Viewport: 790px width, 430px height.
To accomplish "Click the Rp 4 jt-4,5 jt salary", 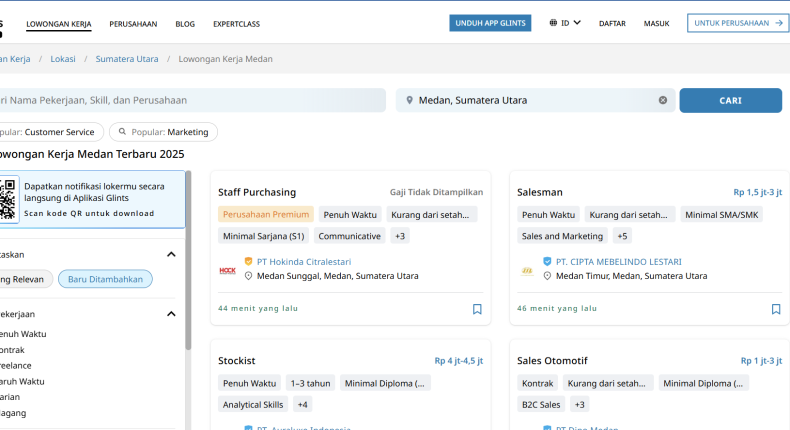I will (x=458, y=360).
